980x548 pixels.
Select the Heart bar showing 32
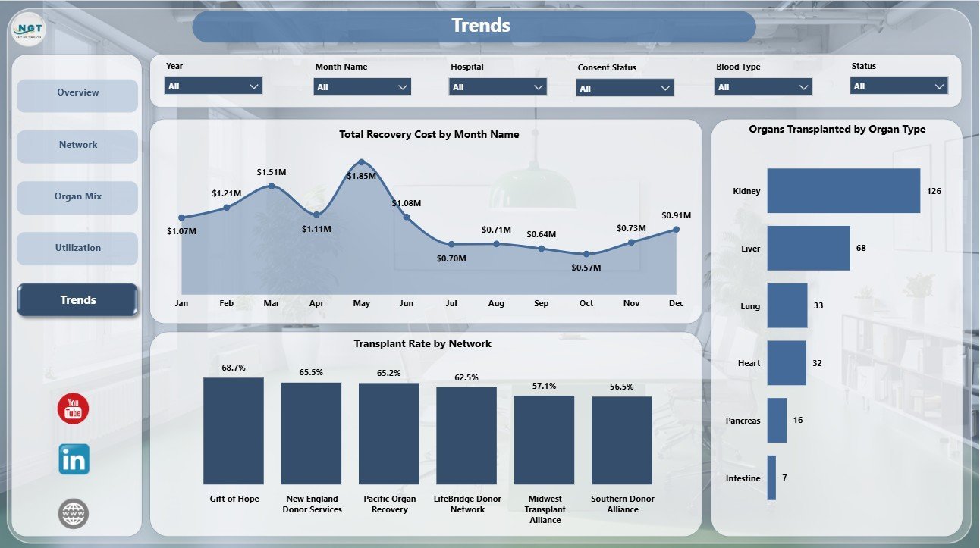786,363
